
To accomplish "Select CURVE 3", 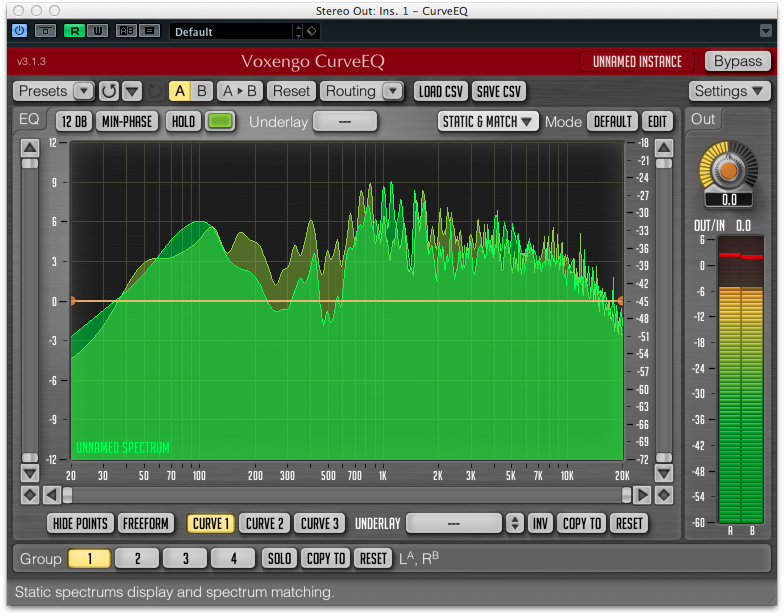I will tap(320, 524).
